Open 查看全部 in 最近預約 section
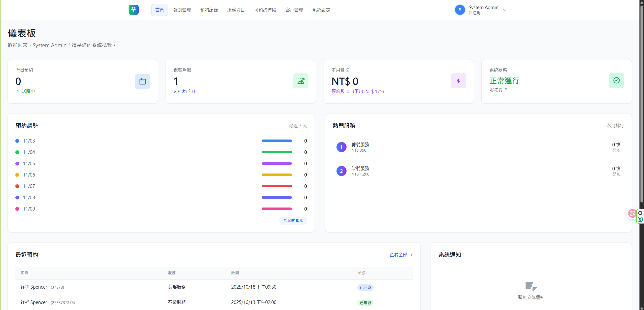The image size is (644, 310). pyautogui.click(x=401, y=255)
